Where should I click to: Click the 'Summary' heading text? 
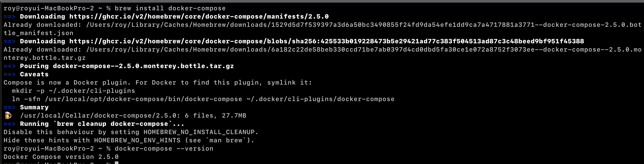pyautogui.click(x=34, y=108)
